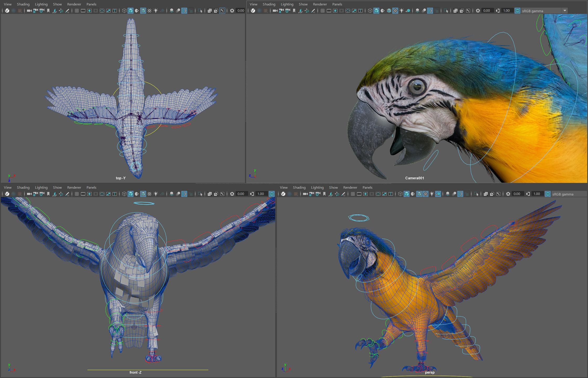Click Isolate Select icon in top -Y panel

[x=200, y=11]
